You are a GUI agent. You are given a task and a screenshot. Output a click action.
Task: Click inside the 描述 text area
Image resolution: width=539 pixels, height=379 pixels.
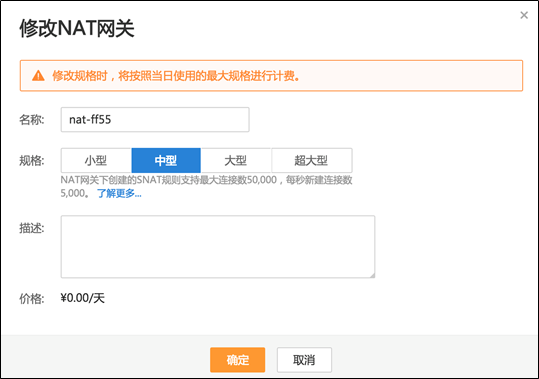(218, 247)
